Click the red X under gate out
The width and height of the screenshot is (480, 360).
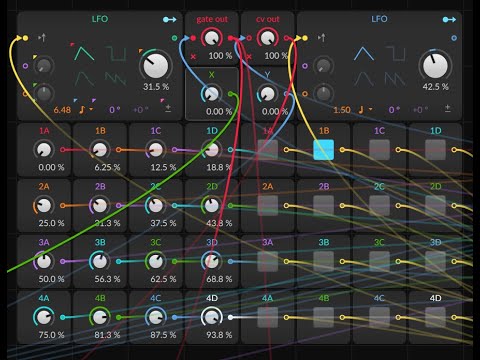(x=193, y=57)
